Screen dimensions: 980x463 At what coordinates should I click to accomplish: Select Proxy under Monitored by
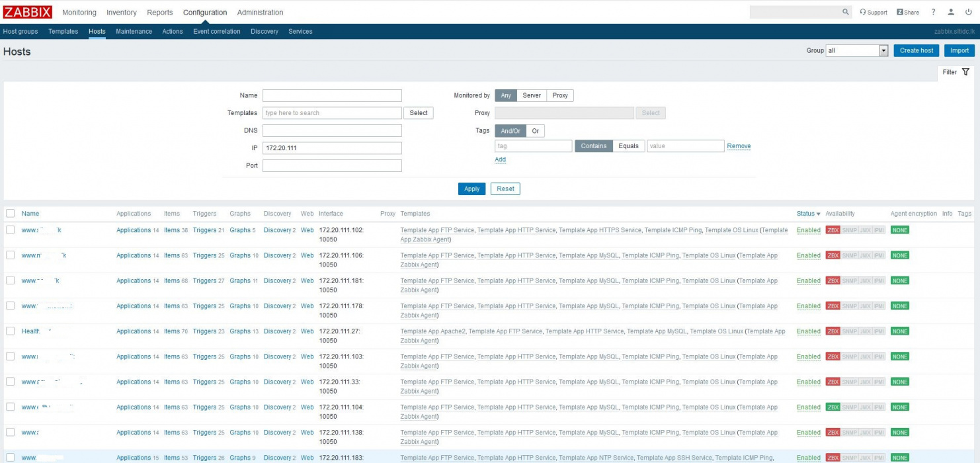(x=560, y=95)
